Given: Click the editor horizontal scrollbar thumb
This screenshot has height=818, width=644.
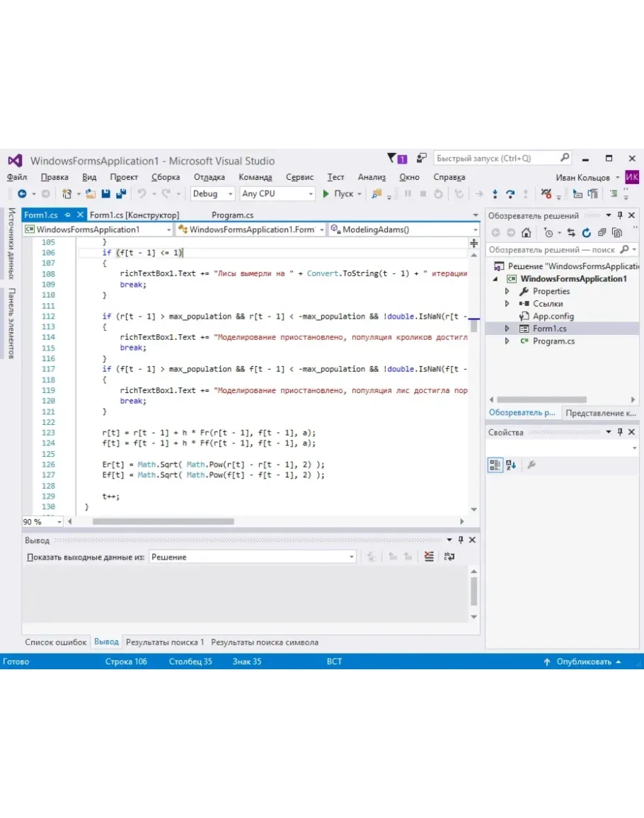Looking at the screenshot, I should [163, 521].
